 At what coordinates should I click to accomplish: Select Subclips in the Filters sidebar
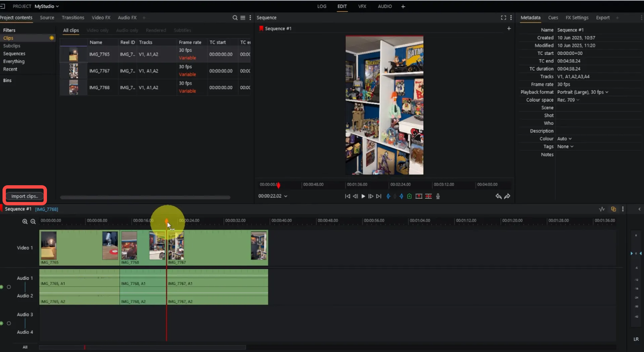pyautogui.click(x=12, y=46)
